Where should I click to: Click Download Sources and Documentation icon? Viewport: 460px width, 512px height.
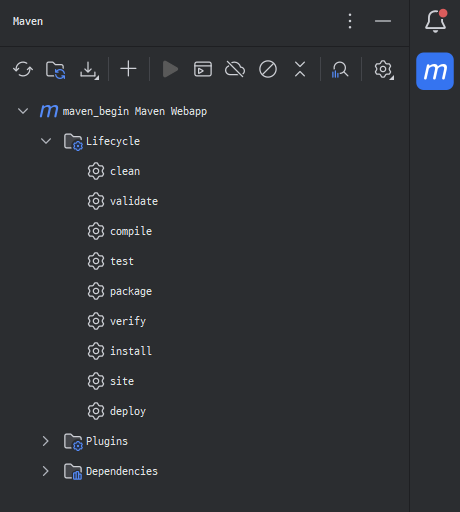[x=89, y=70]
